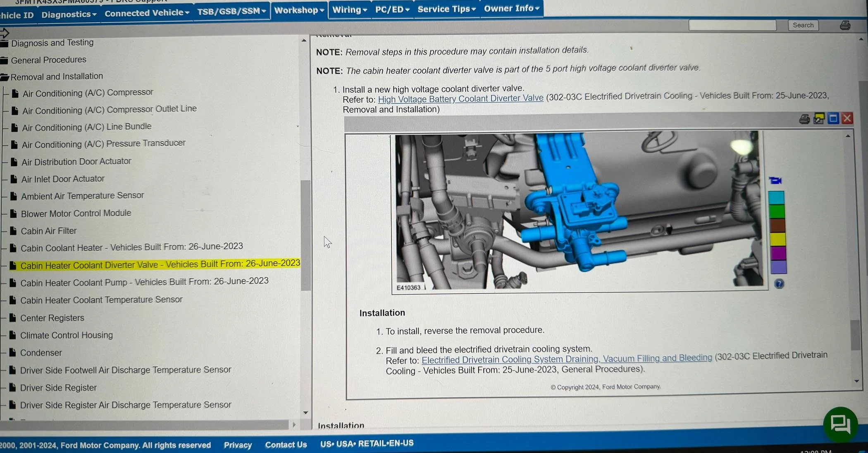This screenshot has height=453, width=868.
Task: Switch to the Vehicle ID tab
Action: click(x=17, y=15)
